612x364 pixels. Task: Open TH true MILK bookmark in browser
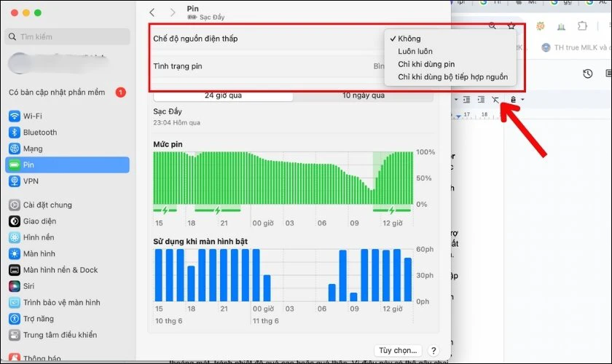point(576,47)
